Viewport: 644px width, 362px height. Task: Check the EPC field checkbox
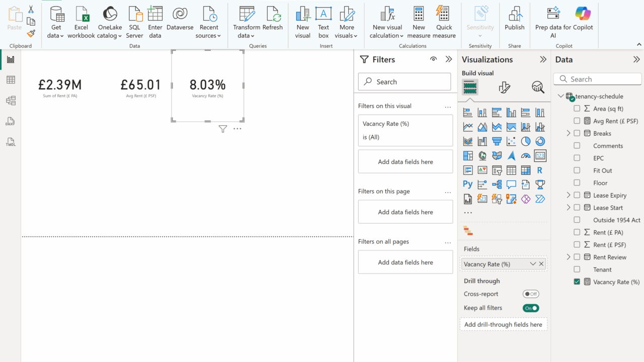[x=577, y=158]
